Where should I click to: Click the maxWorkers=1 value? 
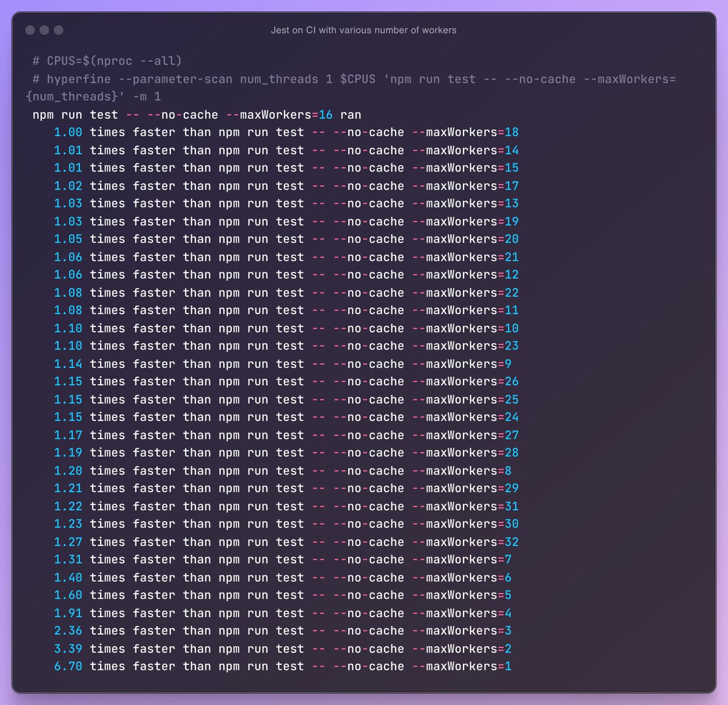[x=508, y=667]
